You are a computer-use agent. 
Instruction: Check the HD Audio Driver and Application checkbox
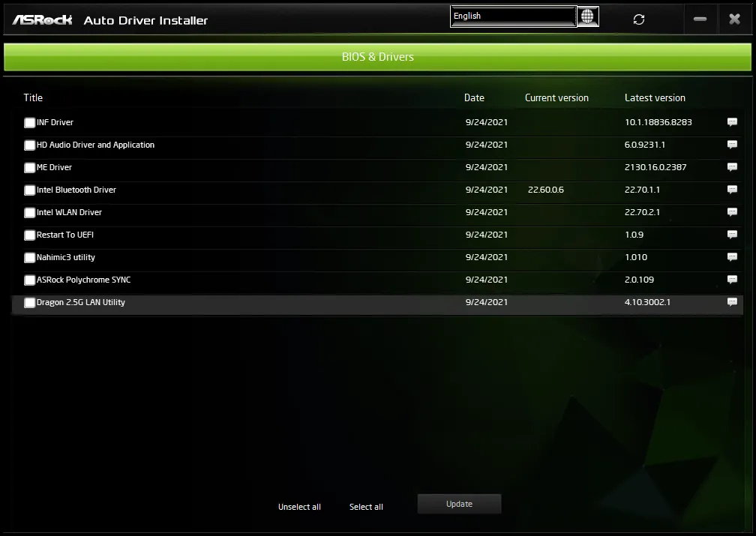pos(29,145)
